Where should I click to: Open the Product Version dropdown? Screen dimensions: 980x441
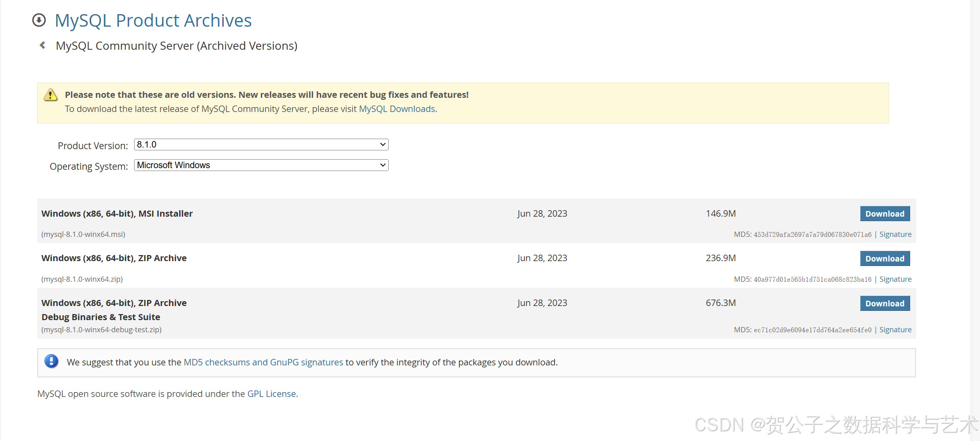click(261, 145)
